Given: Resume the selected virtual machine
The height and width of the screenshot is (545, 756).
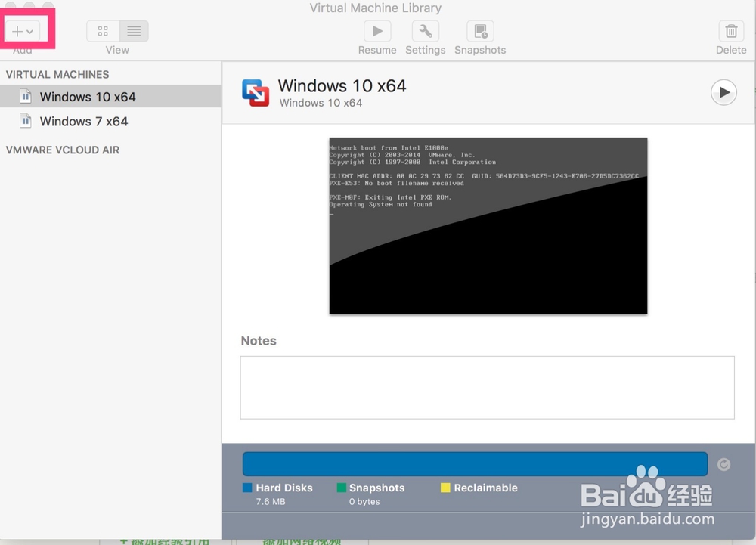Looking at the screenshot, I should coord(377,31).
